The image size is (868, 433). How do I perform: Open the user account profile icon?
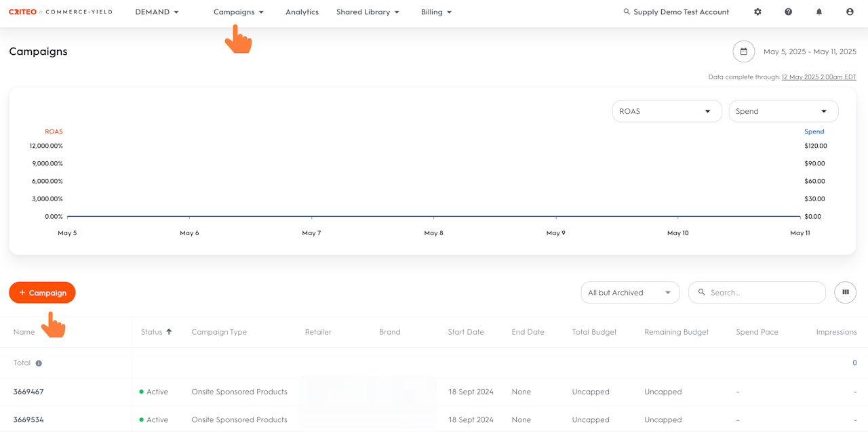pos(850,12)
